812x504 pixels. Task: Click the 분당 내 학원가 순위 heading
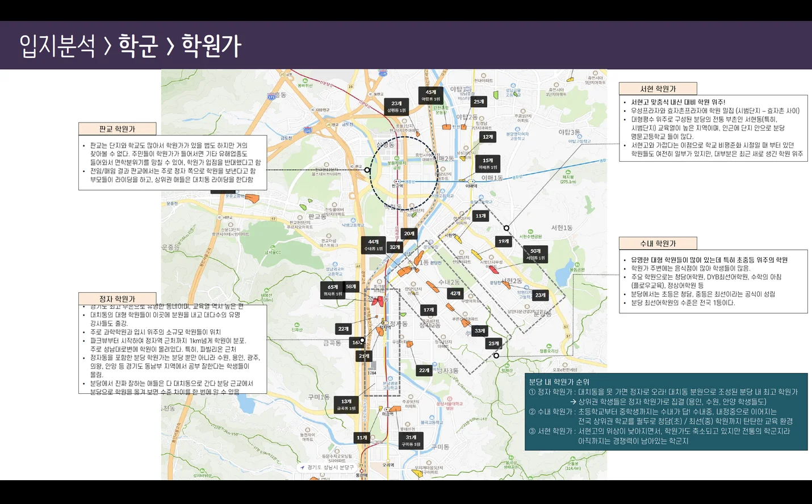pyautogui.click(x=559, y=382)
